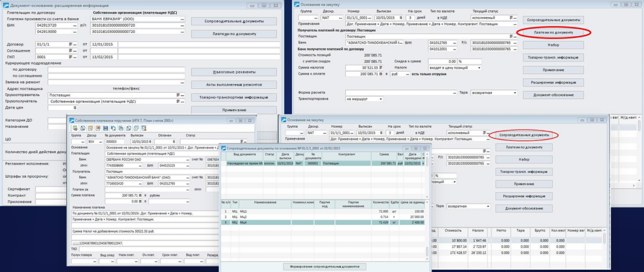Click ellipsis button of the Грузоотправитель field

click(x=183, y=95)
